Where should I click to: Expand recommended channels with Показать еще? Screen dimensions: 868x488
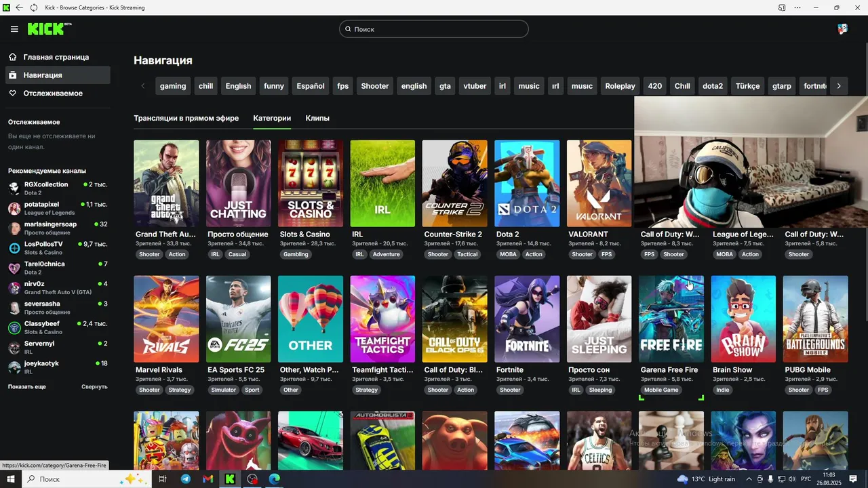point(27,386)
